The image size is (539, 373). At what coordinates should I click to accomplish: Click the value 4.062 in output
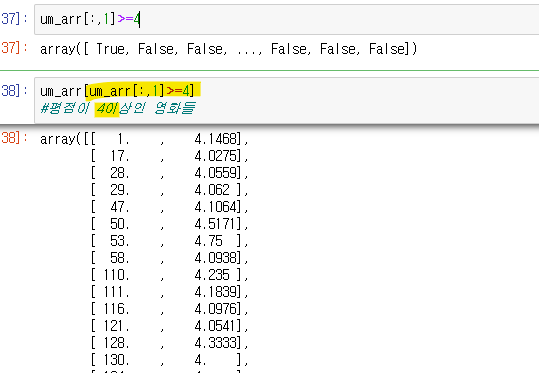pos(212,190)
